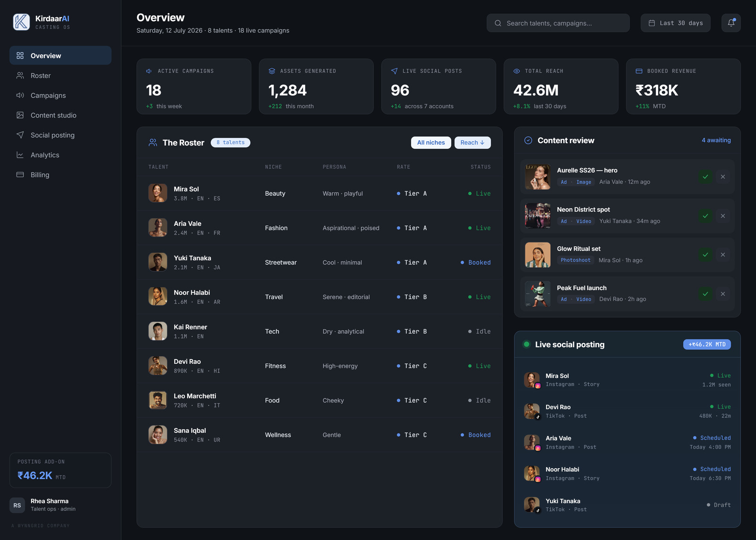Open the Last 30 days date range
The height and width of the screenshot is (540, 756).
coord(675,23)
